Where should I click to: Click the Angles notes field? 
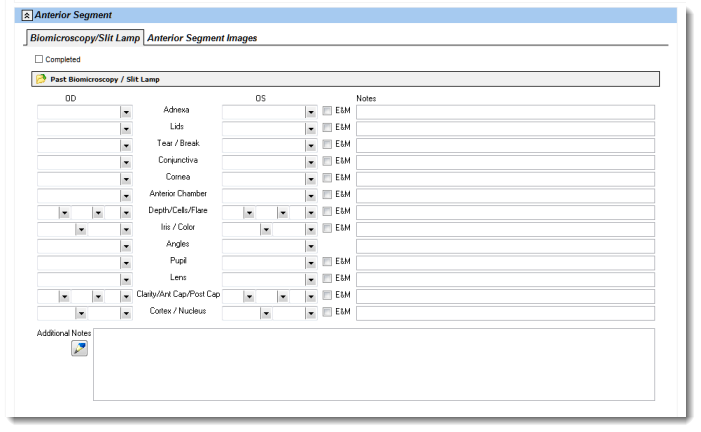[506, 246]
